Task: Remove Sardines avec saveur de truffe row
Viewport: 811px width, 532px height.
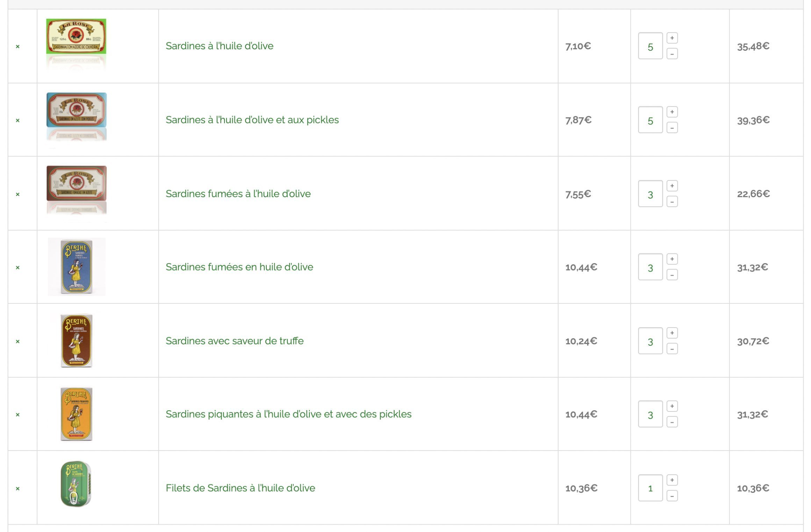Action: (x=17, y=342)
